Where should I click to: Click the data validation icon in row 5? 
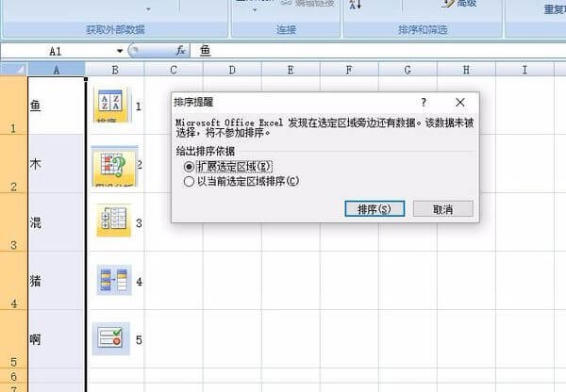pos(112,338)
